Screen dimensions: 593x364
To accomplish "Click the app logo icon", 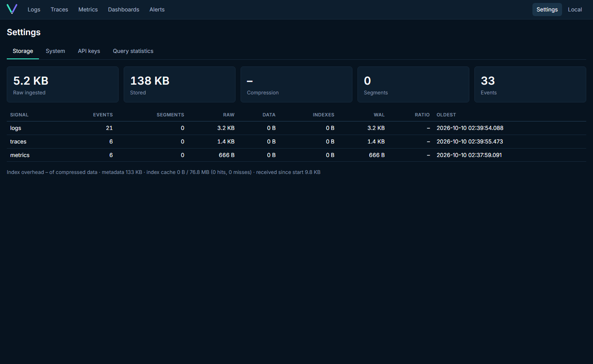I will (x=12, y=9).
